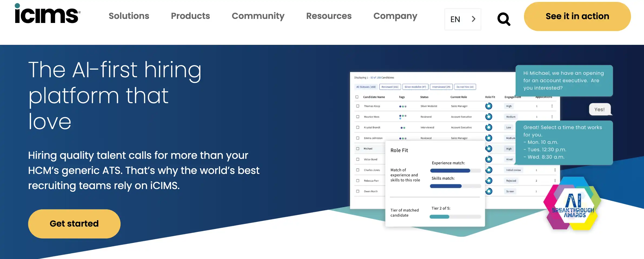Click tag dots for Krystal Brandt
This screenshot has width=644, height=259.
[403, 128]
